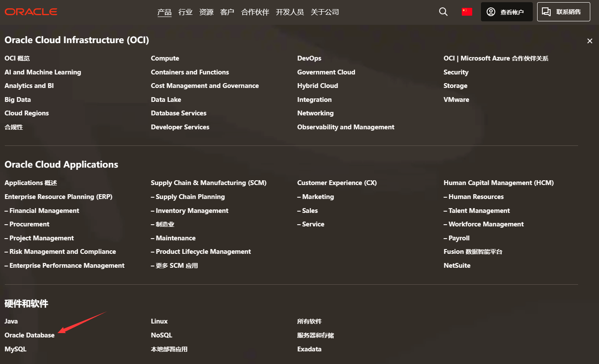Select Financial Management link
Screen dimensions: 599x364
(42, 211)
